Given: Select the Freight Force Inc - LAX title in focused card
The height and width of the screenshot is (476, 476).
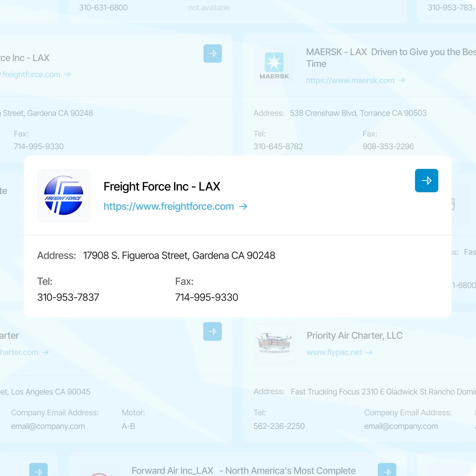Looking at the screenshot, I should [x=161, y=186].
